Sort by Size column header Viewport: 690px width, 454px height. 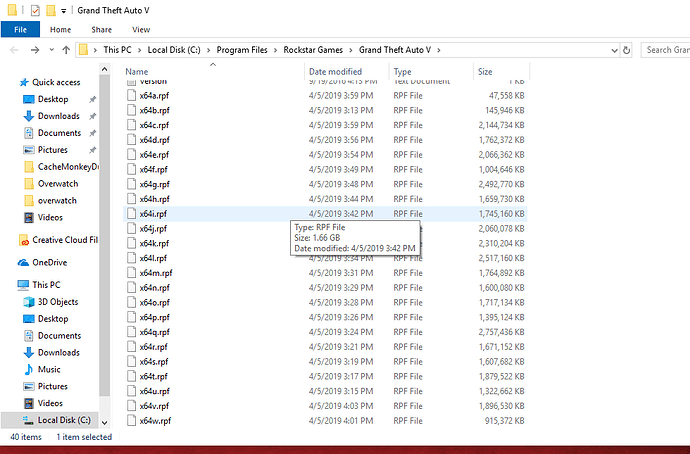[x=485, y=72]
